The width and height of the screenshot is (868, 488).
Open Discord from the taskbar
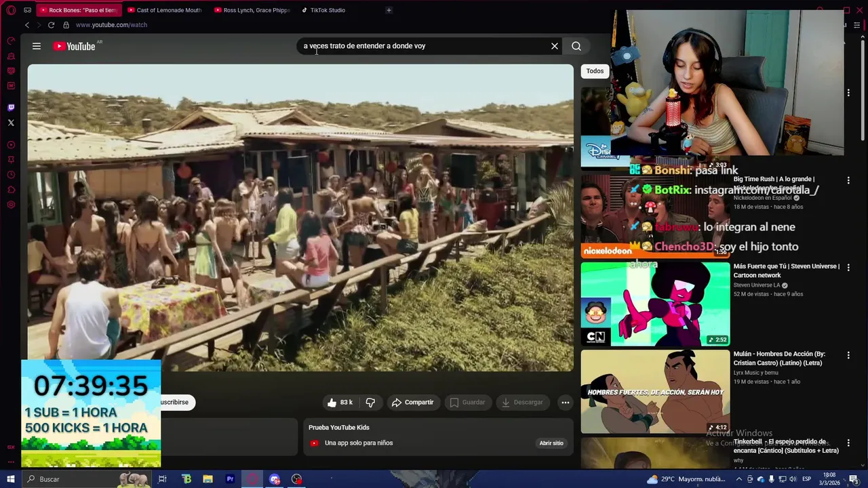[275, 479]
